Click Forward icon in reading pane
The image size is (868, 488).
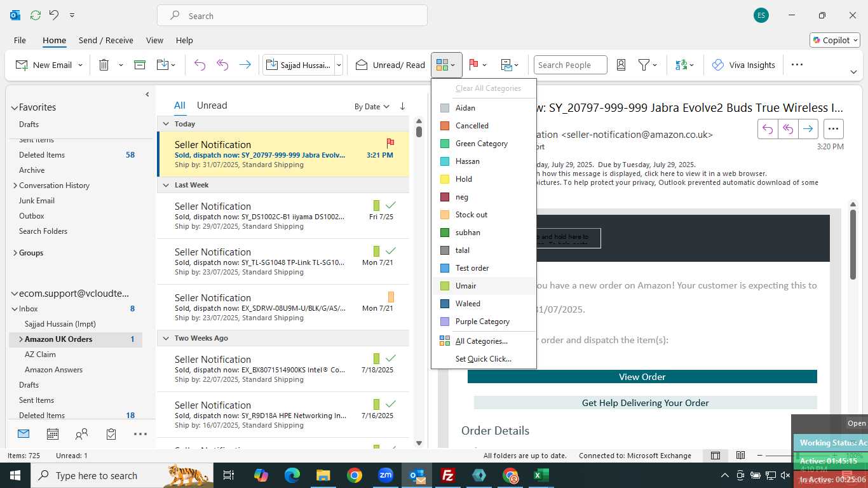808,129
